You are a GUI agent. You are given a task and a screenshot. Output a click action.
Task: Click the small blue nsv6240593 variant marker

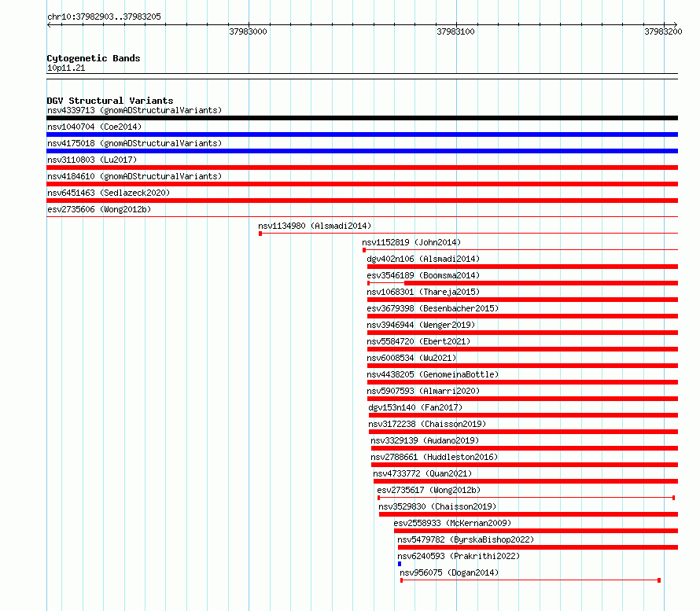tap(400, 564)
